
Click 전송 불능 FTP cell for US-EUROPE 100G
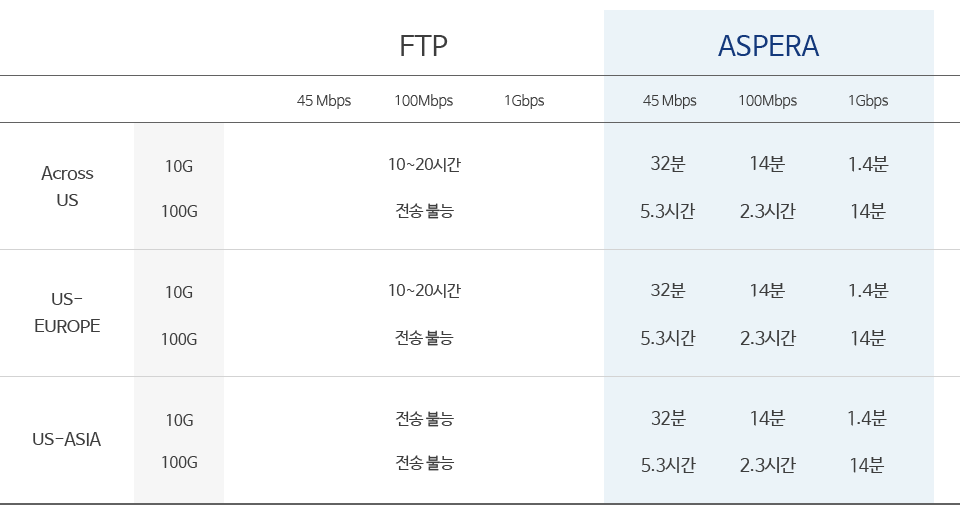tap(424, 337)
